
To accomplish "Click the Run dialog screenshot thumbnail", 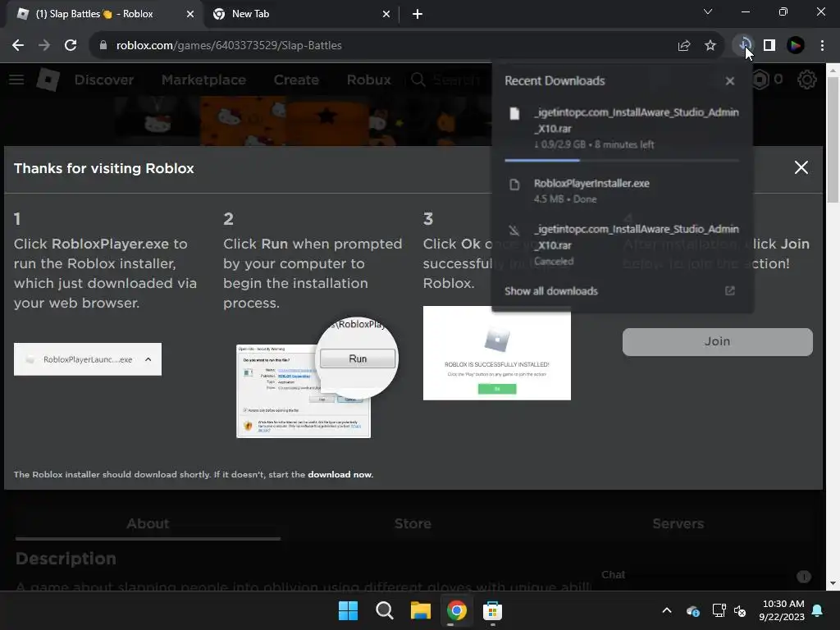I will 317,378.
